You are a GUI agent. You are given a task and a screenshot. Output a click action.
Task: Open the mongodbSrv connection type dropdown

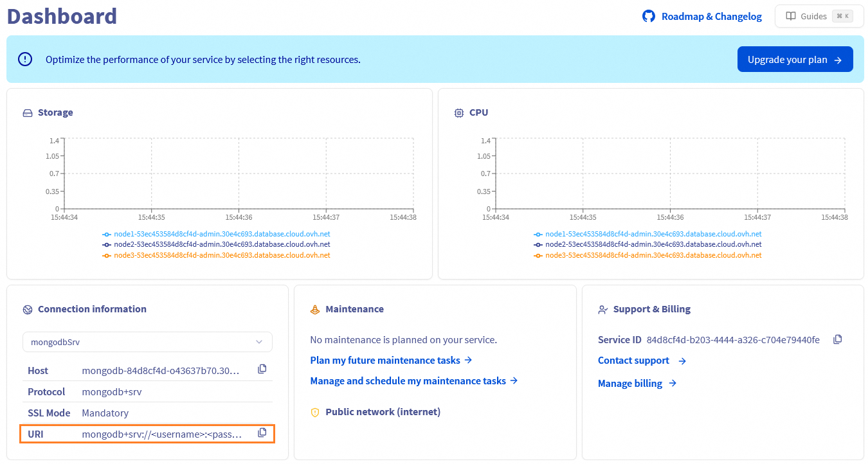tap(147, 341)
